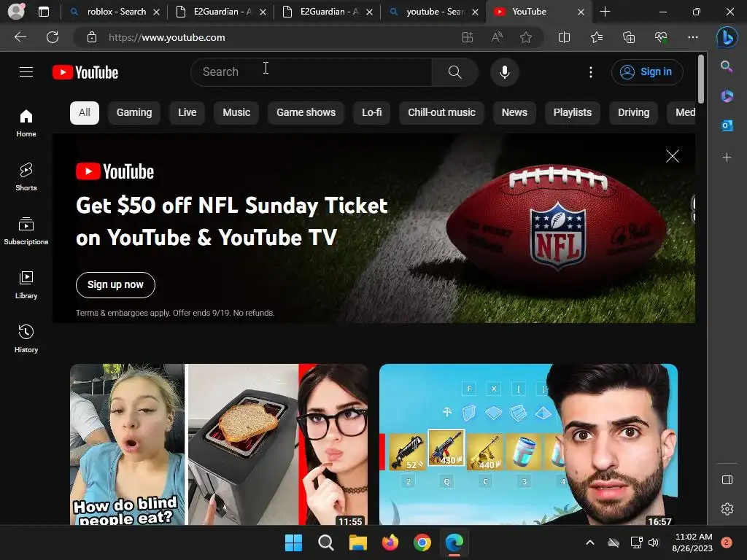
Task: Launch Chrome from taskbar
Action: tap(422, 542)
